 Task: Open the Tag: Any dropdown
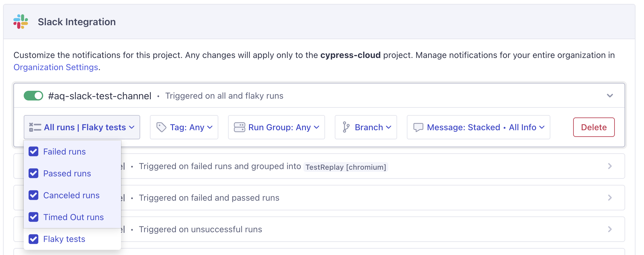click(x=184, y=127)
